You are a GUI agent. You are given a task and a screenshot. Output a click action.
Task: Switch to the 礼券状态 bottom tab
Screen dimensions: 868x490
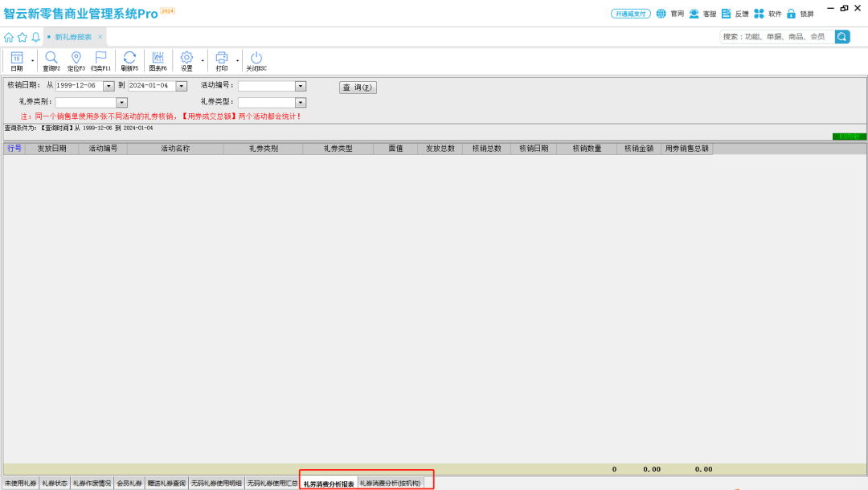55,484
